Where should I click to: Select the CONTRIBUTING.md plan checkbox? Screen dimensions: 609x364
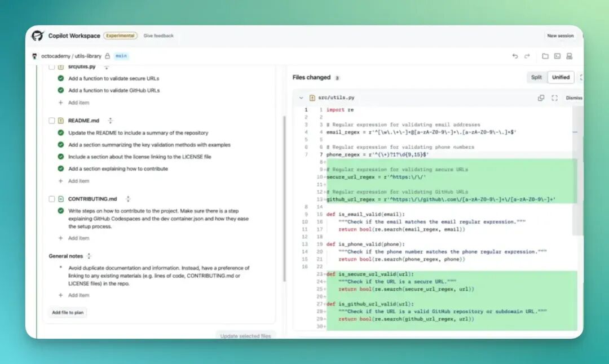[x=52, y=199]
